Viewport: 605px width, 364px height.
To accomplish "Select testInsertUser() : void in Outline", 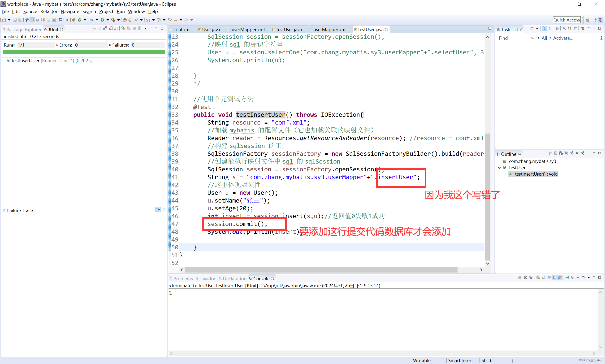I will 533,174.
